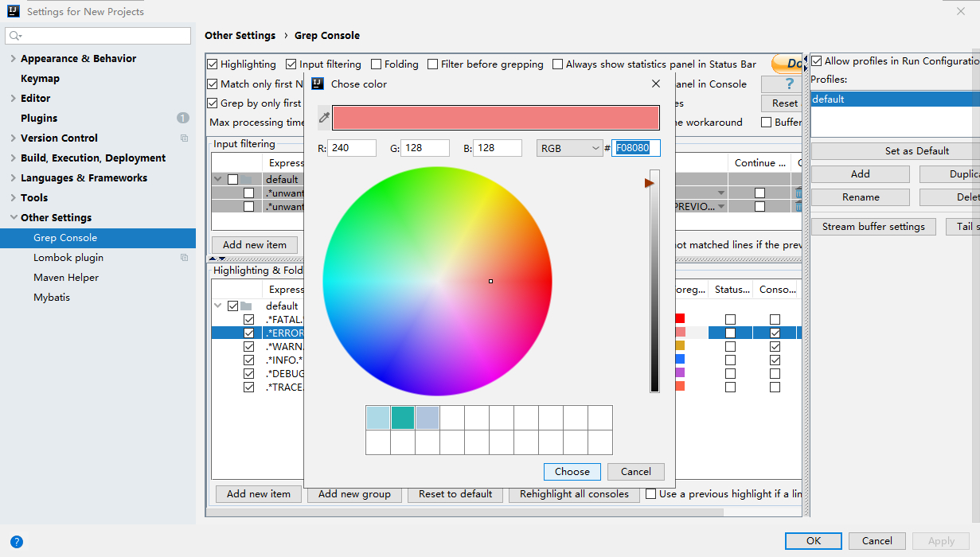Collapse the Other Settings tree node

pyautogui.click(x=13, y=218)
